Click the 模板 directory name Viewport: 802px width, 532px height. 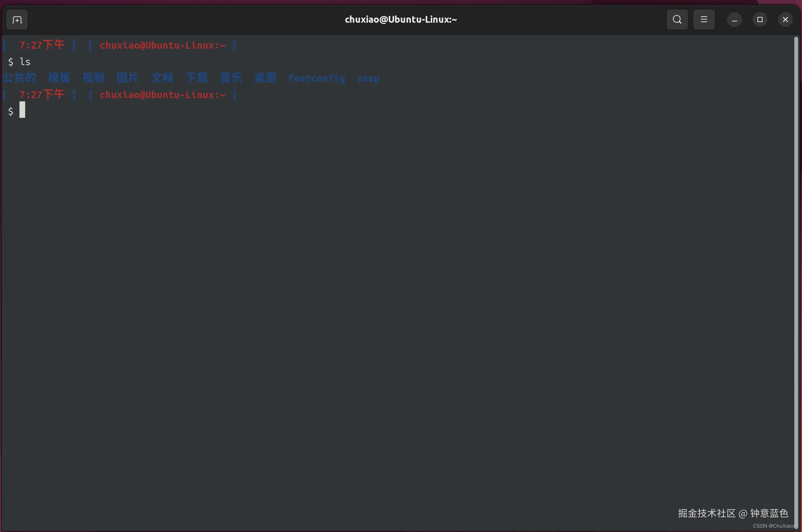pyautogui.click(x=59, y=78)
